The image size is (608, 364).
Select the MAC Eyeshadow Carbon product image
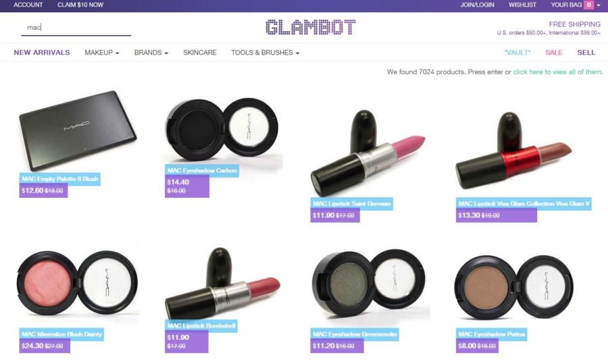pos(222,130)
